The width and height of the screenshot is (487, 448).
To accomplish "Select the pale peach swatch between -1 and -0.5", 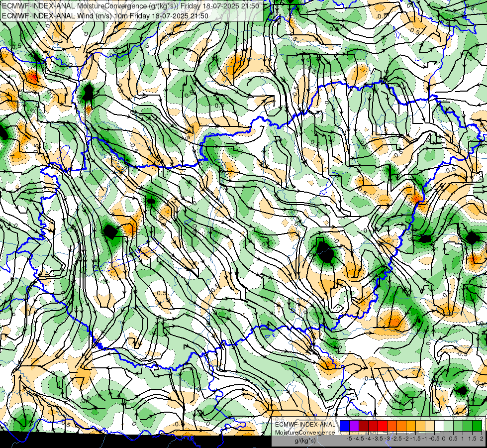I will coord(429,426).
